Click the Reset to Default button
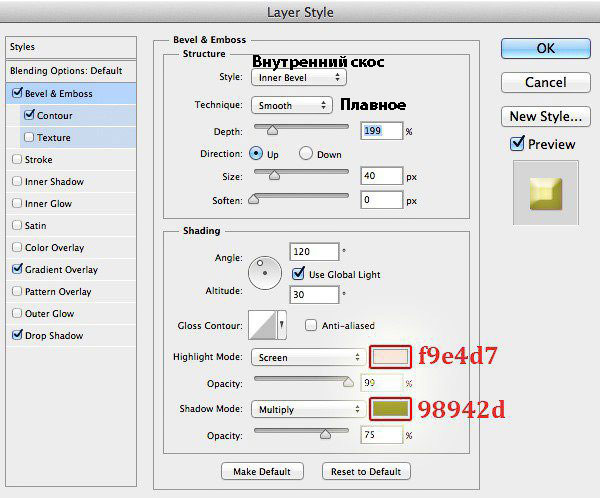The image size is (600, 498). click(x=366, y=471)
